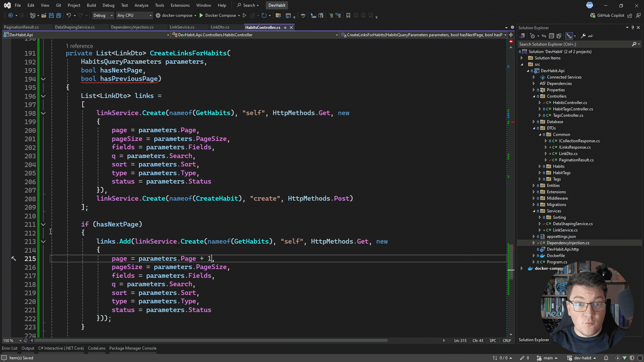Click the Search Solution Explorer input field
644x362 pixels.
[x=571, y=44]
